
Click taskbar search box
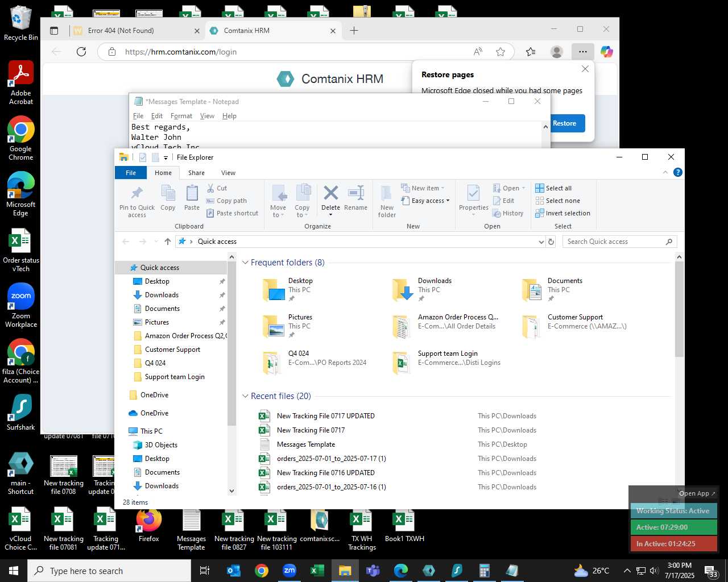point(109,571)
